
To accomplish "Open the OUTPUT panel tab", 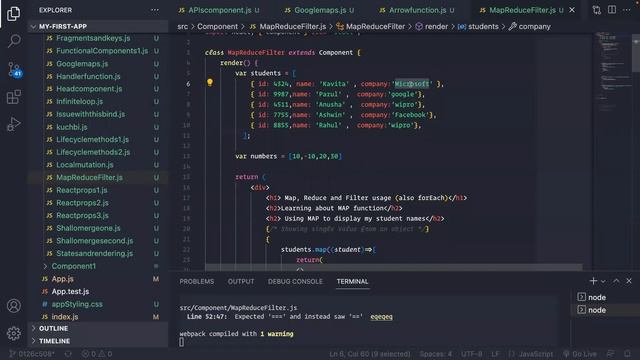I will (241, 282).
